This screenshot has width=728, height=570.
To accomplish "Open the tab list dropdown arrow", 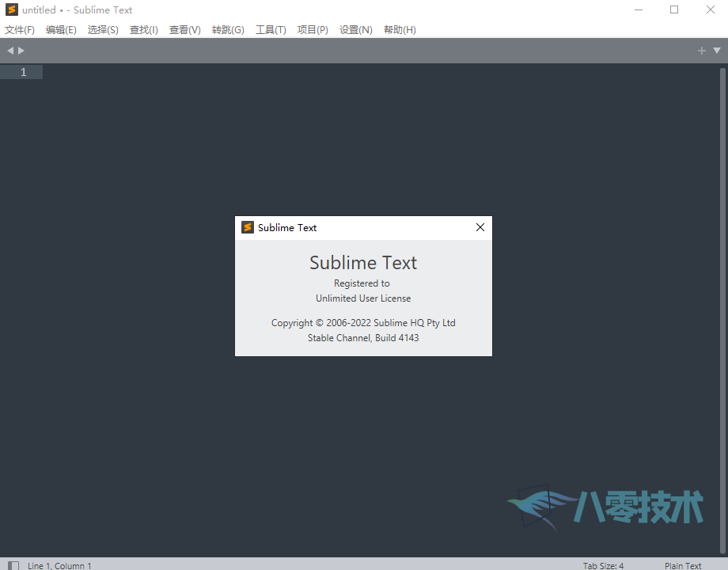I will (x=717, y=51).
